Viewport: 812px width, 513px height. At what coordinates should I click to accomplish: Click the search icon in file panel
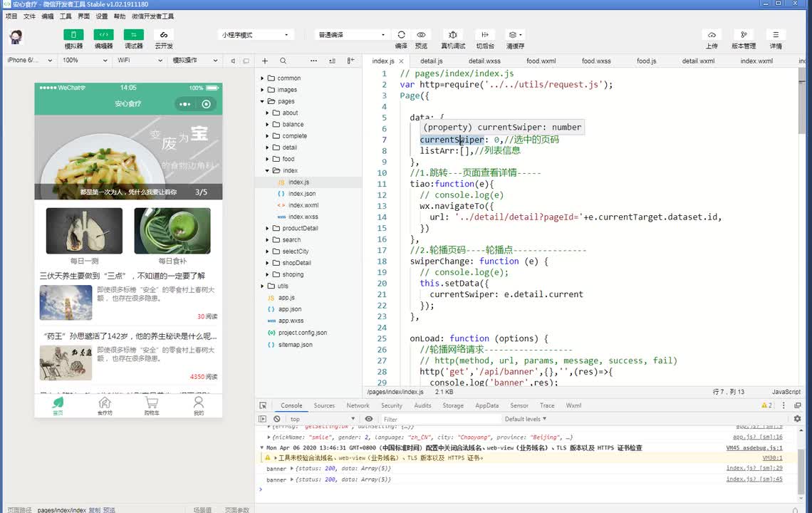tap(283, 61)
